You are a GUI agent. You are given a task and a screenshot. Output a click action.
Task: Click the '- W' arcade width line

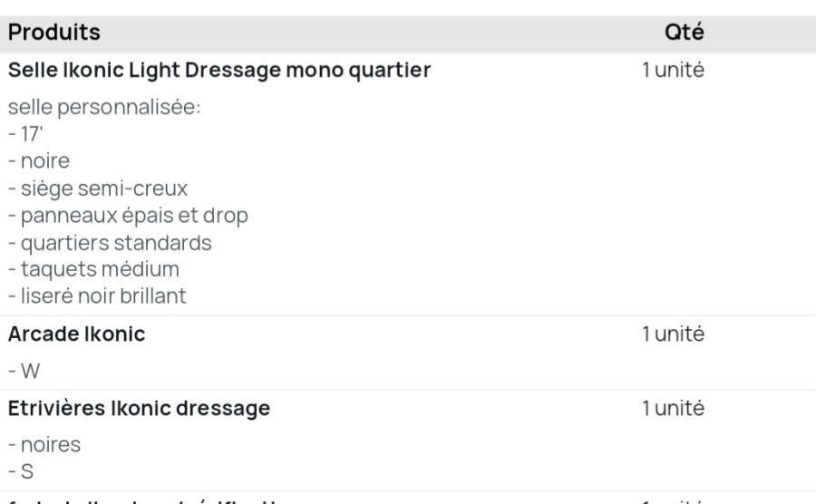coord(24,372)
